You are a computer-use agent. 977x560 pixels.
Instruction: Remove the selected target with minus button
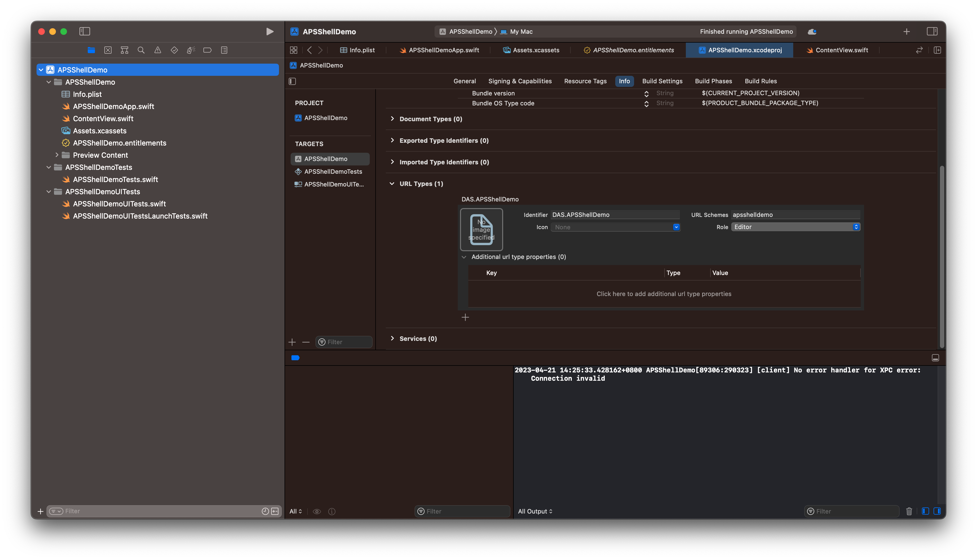(x=306, y=342)
